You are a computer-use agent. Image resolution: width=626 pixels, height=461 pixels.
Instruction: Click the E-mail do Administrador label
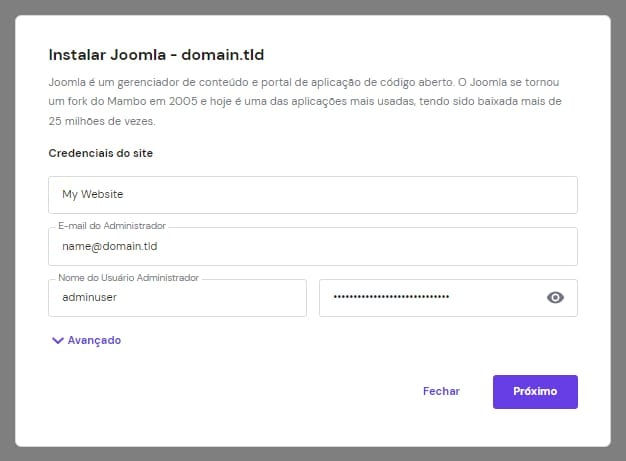pyautogui.click(x=112, y=227)
